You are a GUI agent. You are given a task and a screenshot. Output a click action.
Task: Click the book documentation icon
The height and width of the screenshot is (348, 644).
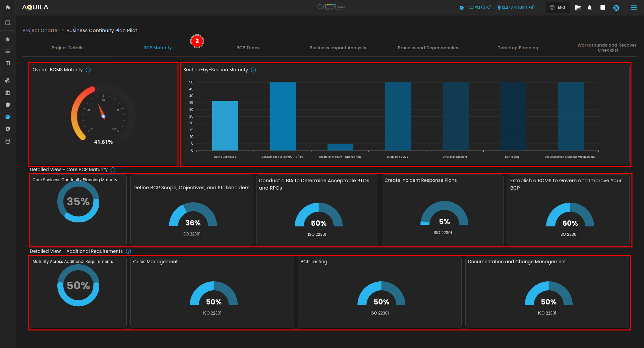click(603, 7)
